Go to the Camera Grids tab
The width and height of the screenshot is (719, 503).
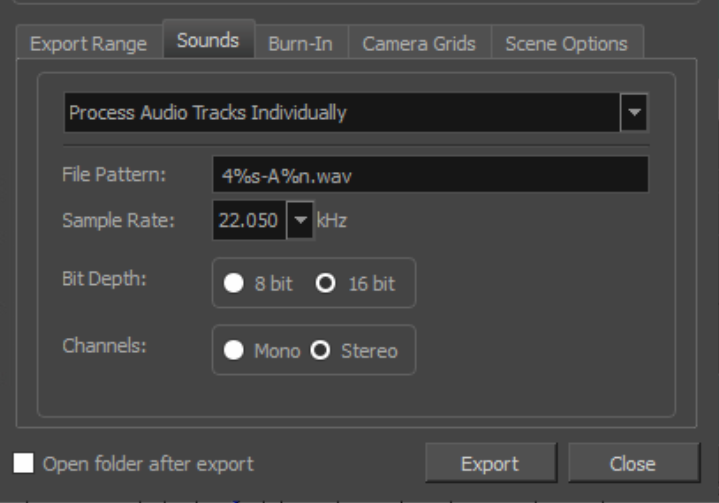[x=420, y=44]
